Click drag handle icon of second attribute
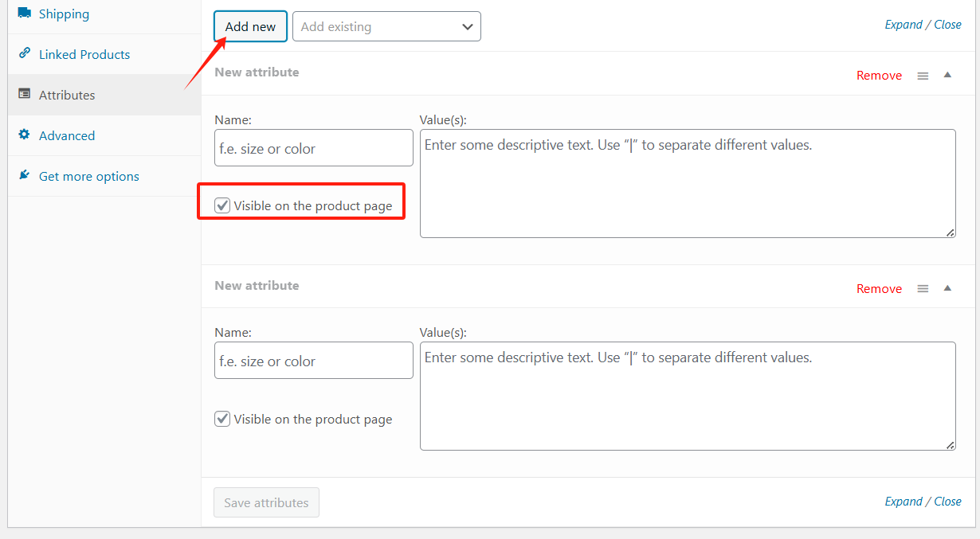The width and height of the screenshot is (980, 539). coord(923,289)
